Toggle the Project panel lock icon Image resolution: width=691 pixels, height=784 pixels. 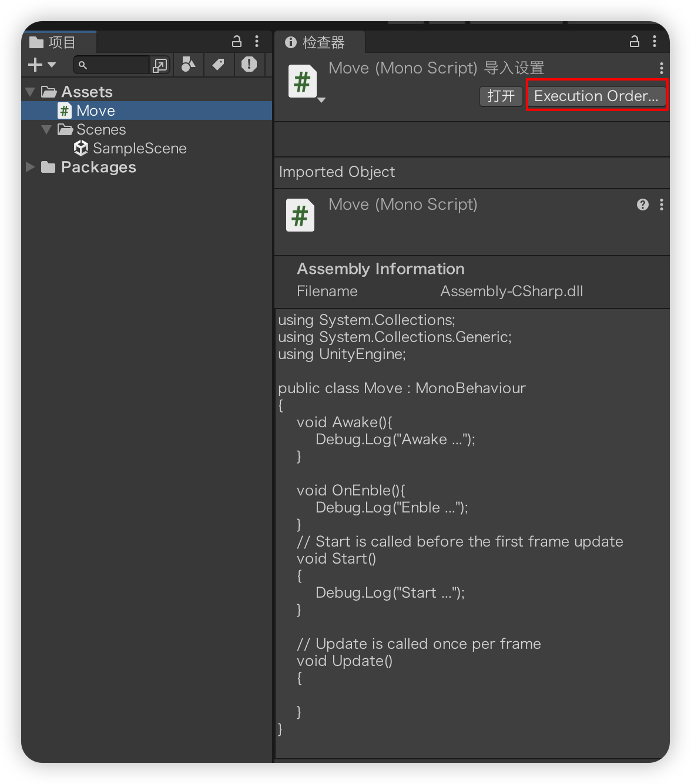[x=237, y=41]
